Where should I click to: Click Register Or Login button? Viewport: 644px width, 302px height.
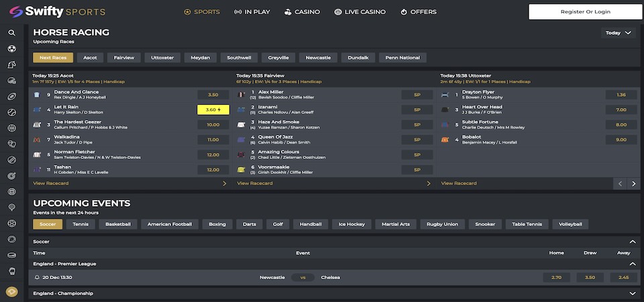point(585,12)
